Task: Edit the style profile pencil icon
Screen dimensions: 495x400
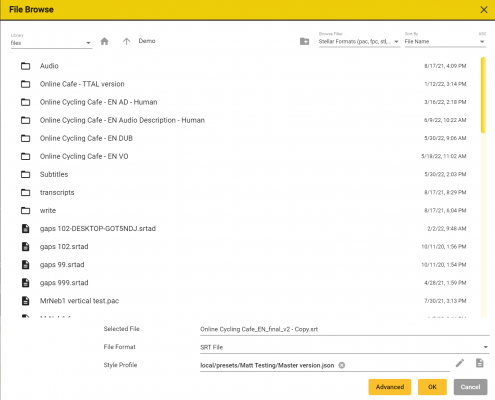Action: 460,363
